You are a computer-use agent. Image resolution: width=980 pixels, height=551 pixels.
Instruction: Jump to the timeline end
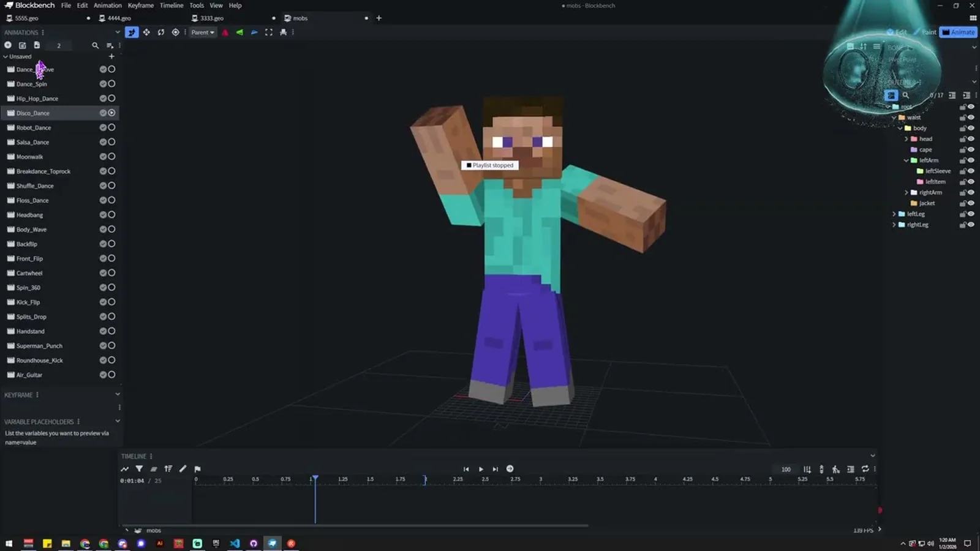(496, 469)
